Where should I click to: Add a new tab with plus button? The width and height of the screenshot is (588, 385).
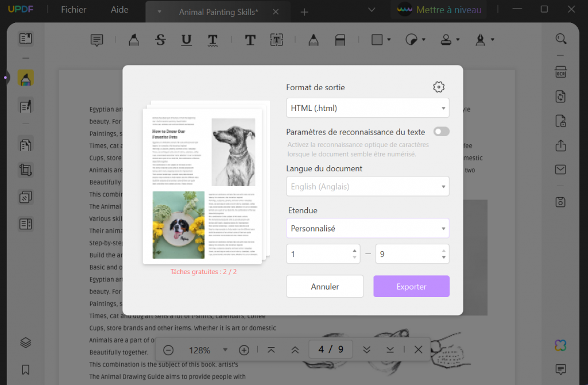pyautogui.click(x=304, y=13)
